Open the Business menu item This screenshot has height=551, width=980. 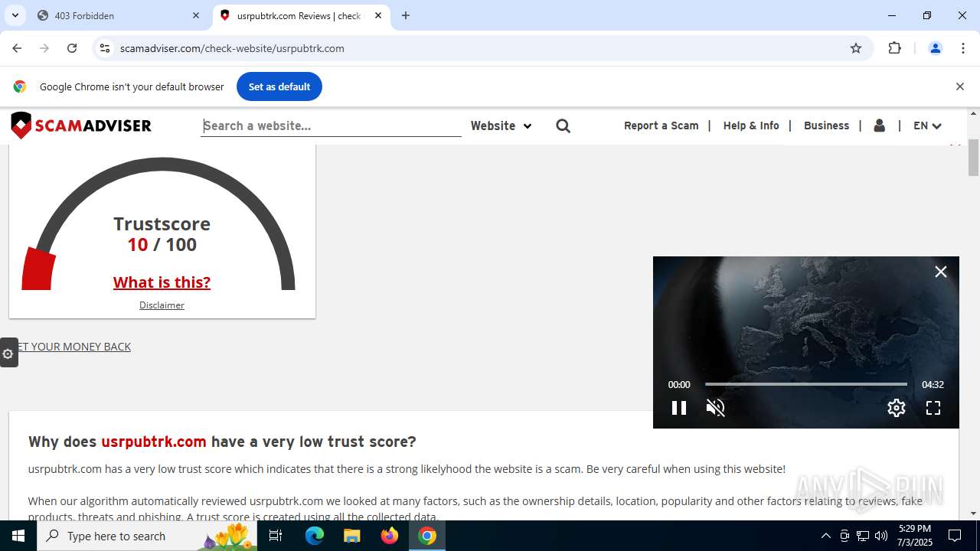point(826,126)
